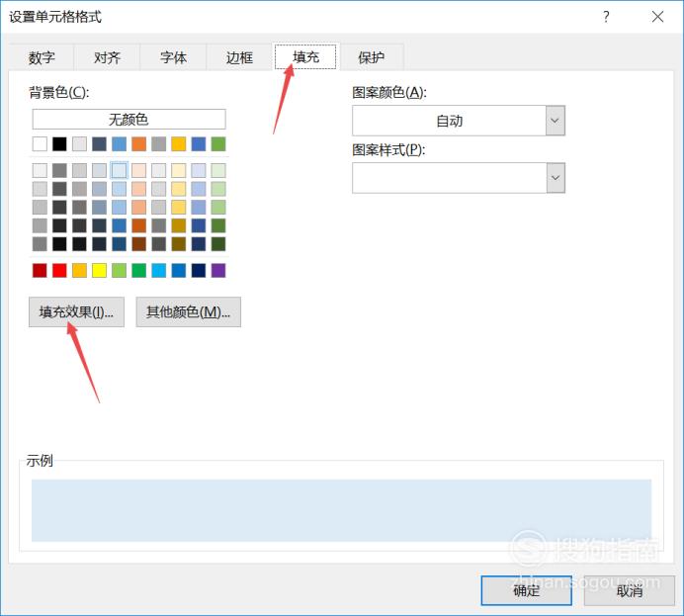
Task: Click the help question mark icon
Action: (x=606, y=17)
